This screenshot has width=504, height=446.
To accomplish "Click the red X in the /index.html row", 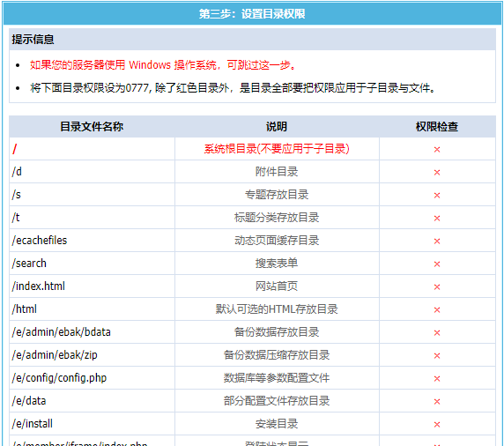I will [437, 286].
